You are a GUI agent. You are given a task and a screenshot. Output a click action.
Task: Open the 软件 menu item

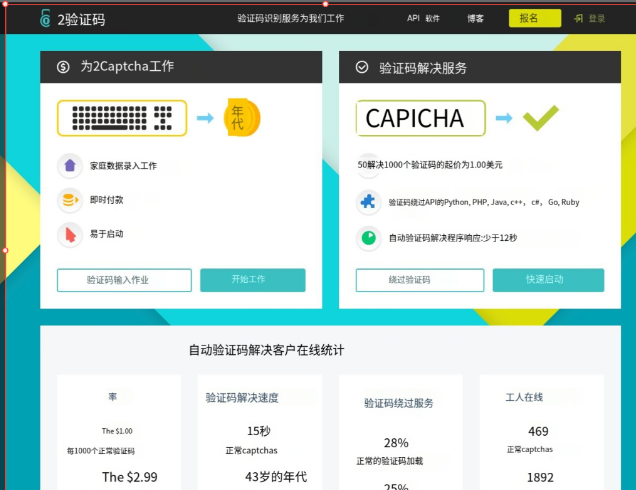[x=432, y=18]
